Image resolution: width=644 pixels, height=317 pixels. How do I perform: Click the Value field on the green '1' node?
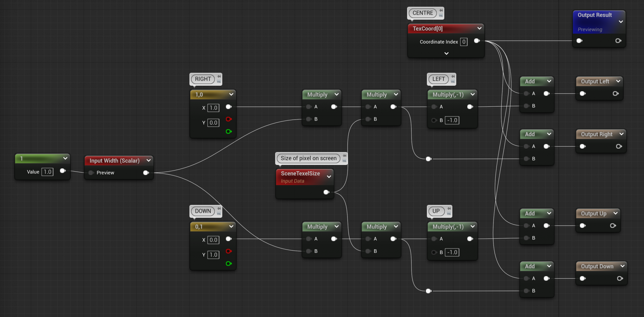[47, 172]
